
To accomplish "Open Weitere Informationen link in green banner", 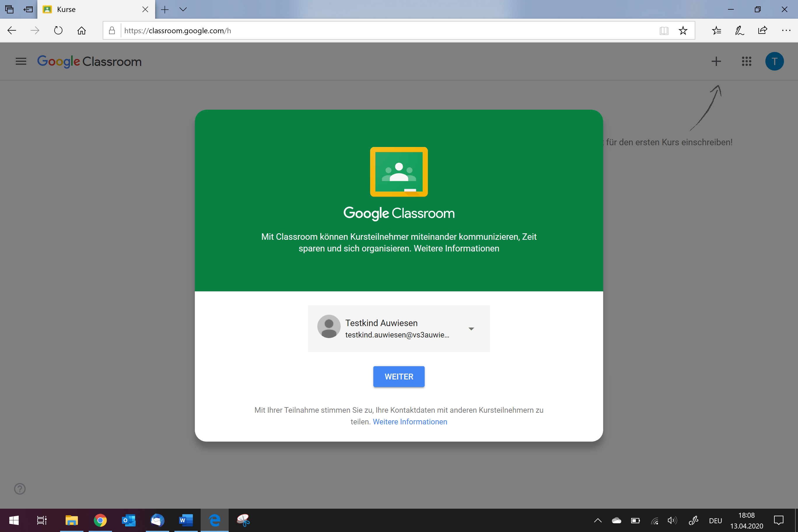I will (x=456, y=249).
